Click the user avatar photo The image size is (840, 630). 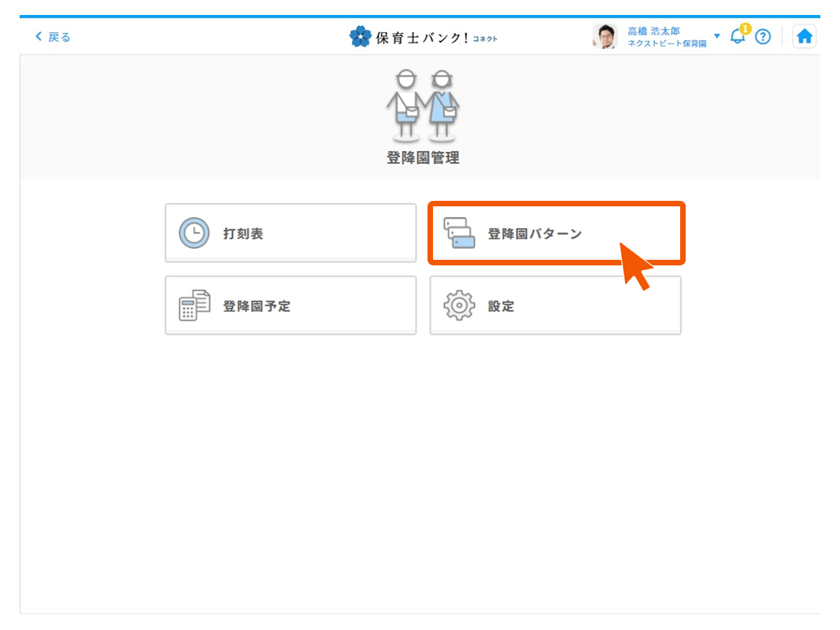605,36
